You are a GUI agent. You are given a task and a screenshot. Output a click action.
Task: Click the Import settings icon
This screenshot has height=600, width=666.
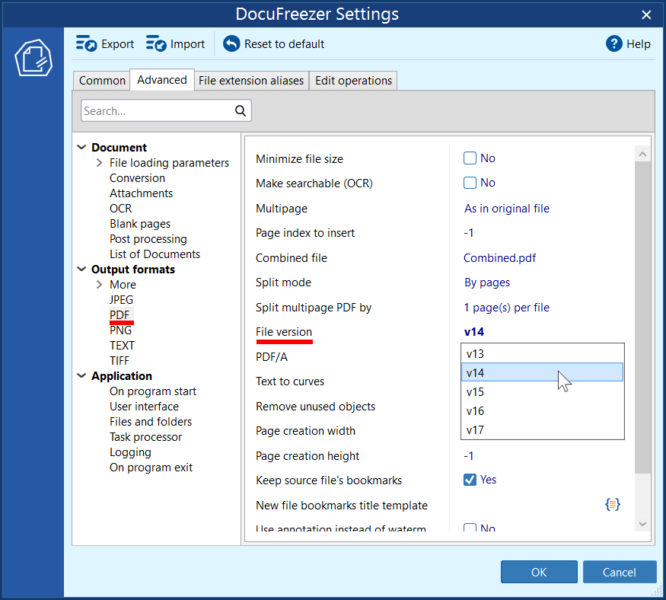pos(156,44)
